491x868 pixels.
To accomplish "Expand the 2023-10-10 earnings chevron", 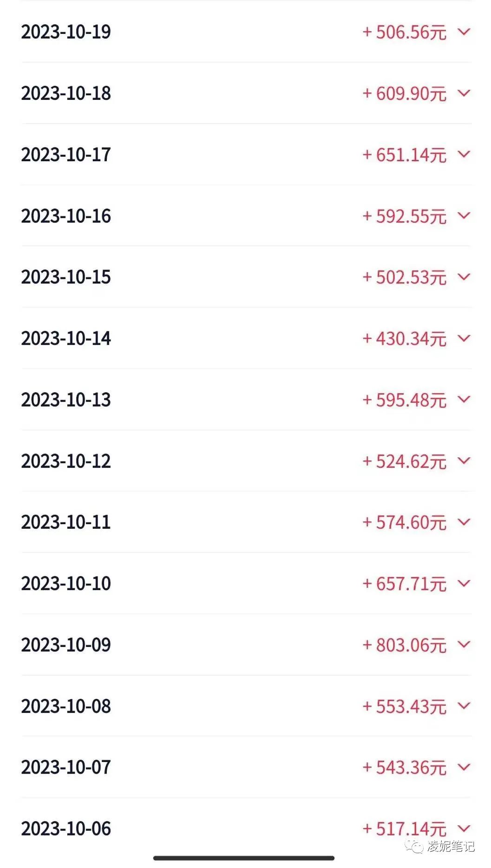I will (x=464, y=583).
